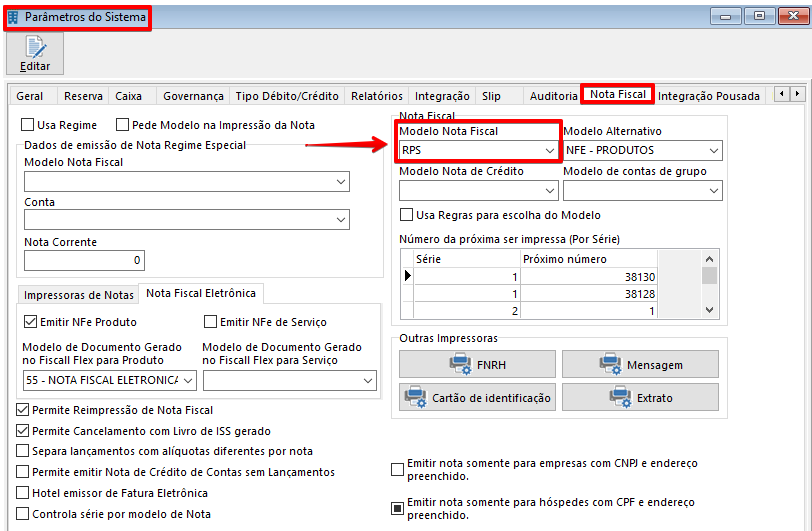Click the Nota Corrente input field
The width and height of the screenshot is (812, 531).
point(84,260)
